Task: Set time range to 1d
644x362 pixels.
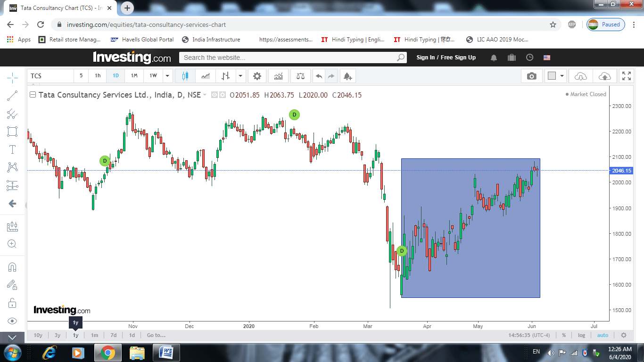Action: (x=132, y=335)
